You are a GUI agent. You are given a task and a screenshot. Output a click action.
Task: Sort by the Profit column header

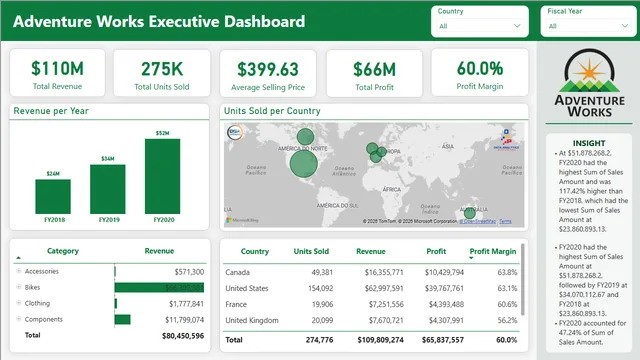pyautogui.click(x=436, y=251)
